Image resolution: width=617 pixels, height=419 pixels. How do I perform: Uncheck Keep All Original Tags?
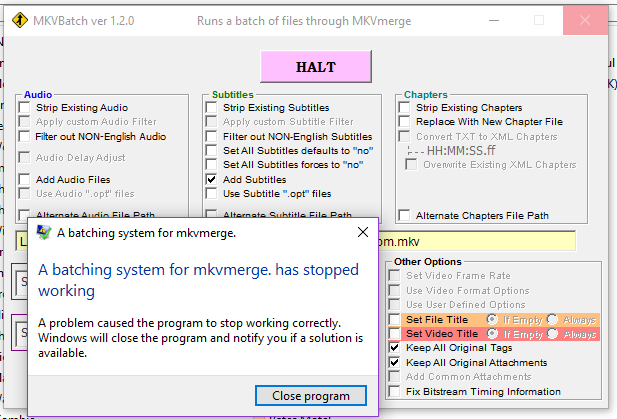point(394,348)
